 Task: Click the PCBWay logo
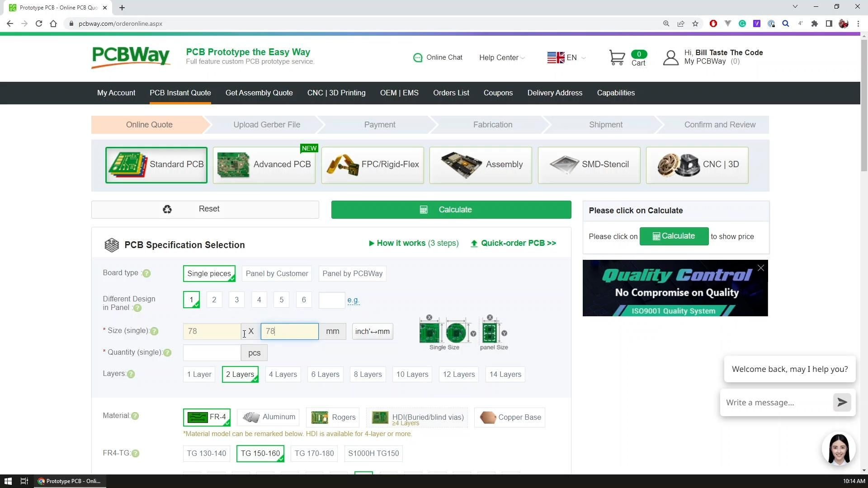(x=131, y=57)
